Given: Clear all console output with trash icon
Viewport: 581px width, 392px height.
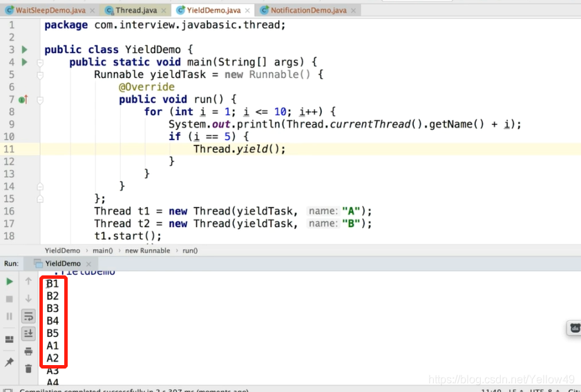Looking at the screenshot, I should click(x=28, y=369).
